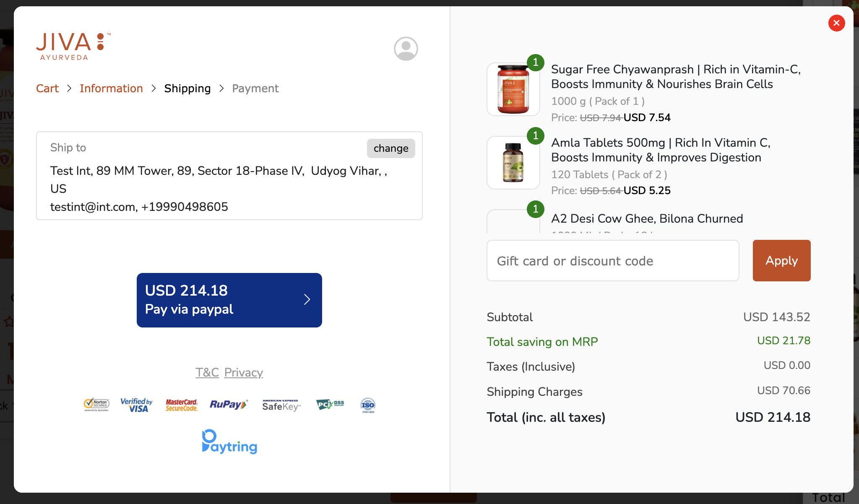Viewport: 859px width, 504px height.
Task: Click the RuPay logo
Action: click(229, 405)
